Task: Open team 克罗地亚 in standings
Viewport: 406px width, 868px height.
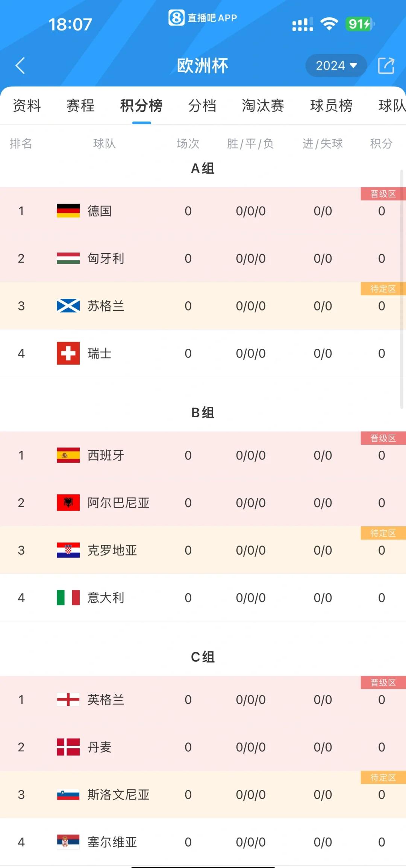Action: 112,550
